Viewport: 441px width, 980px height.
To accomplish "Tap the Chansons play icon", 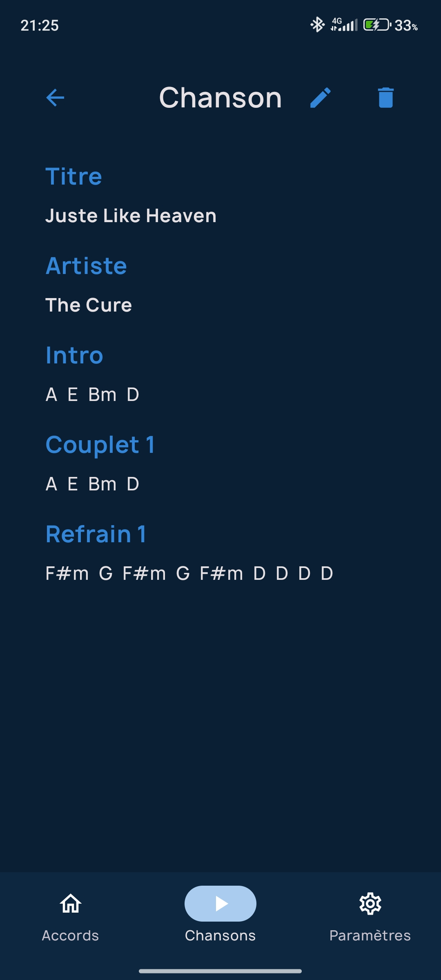I will (220, 903).
